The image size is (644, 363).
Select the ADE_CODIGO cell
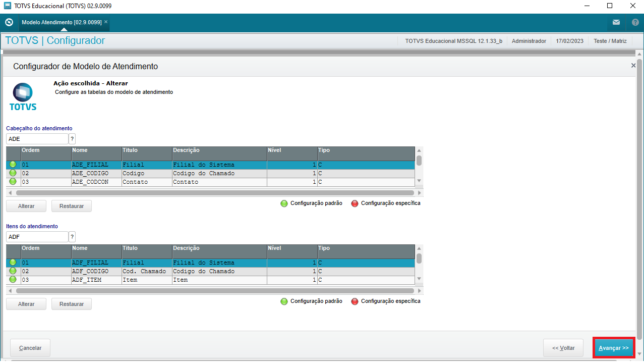click(x=96, y=173)
